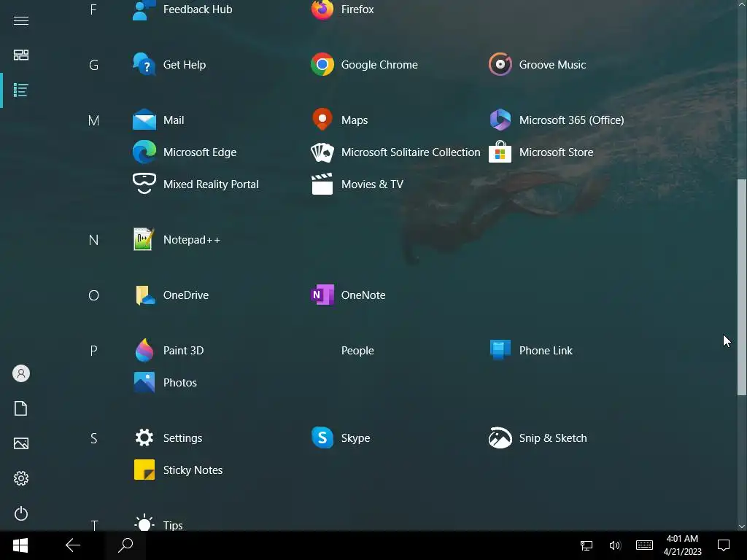This screenshot has height=560, width=747.
Task: Launch Microsoft Edge icon
Action: (x=144, y=152)
